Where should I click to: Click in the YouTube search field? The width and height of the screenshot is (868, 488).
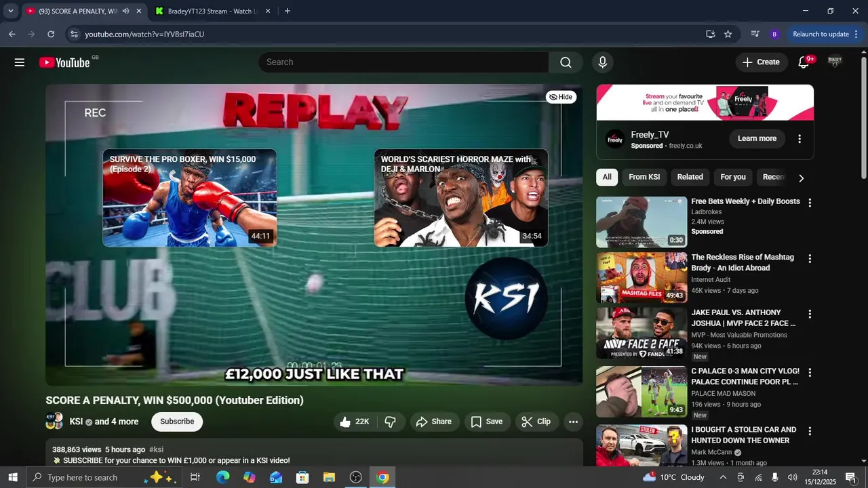(403, 62)
